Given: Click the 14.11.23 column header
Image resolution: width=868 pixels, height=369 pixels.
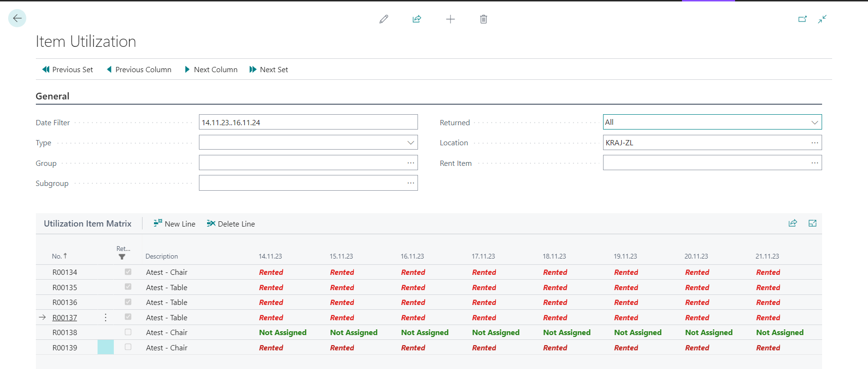Looking at the screenshot, I should pyautogui.click(x=270, y=256).
